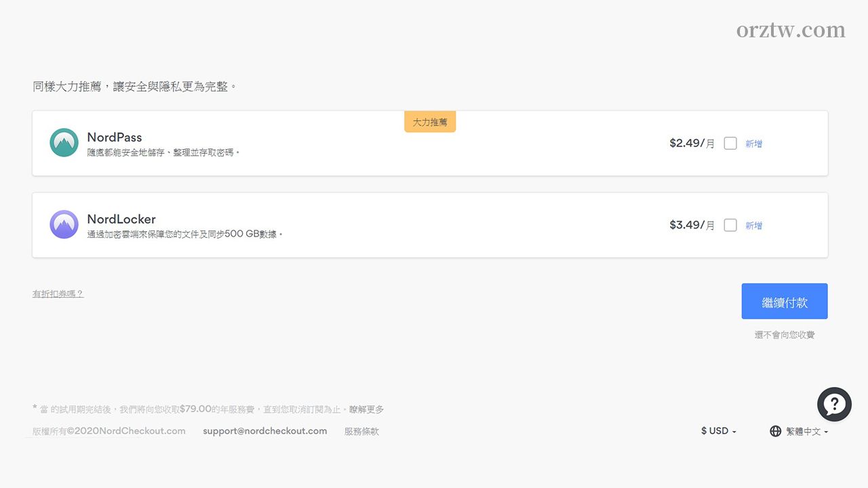
Task: Click the NordPass product title
Action: pos(115,137)
